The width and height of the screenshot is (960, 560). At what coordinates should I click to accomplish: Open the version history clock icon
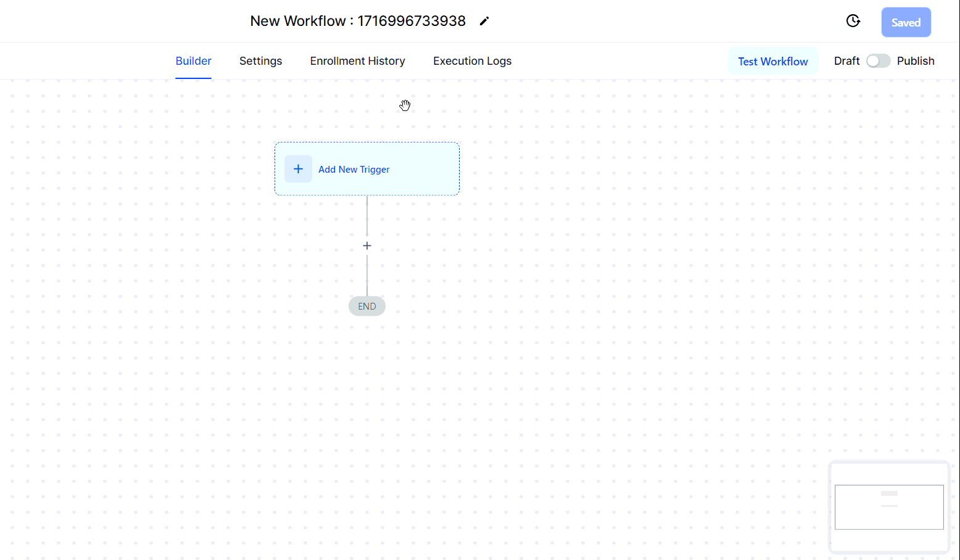point(853,22)
